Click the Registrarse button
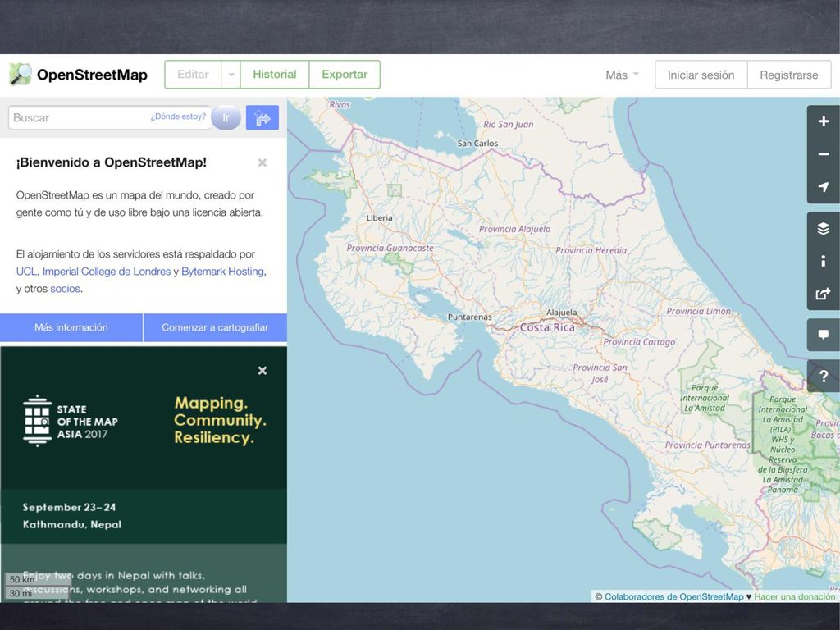 click(789, 75)
